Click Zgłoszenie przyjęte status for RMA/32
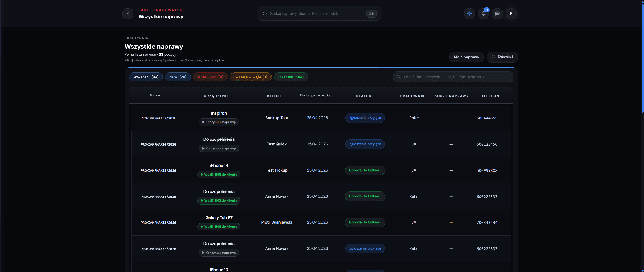 pos(365,248)
